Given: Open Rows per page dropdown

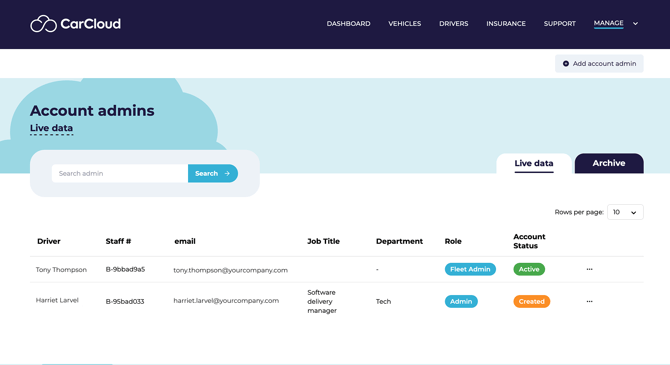Looking at the screenshot, I should (625, 212).
